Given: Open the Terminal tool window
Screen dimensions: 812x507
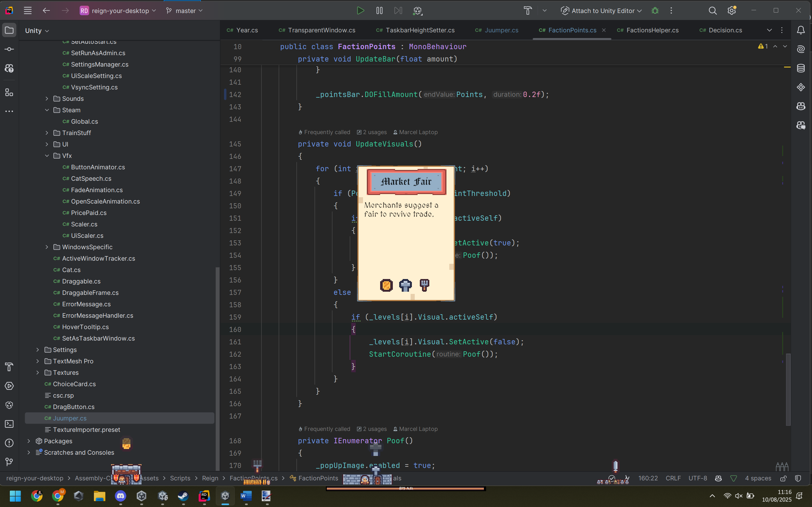Looking at the screenshot, I should 10,424.
